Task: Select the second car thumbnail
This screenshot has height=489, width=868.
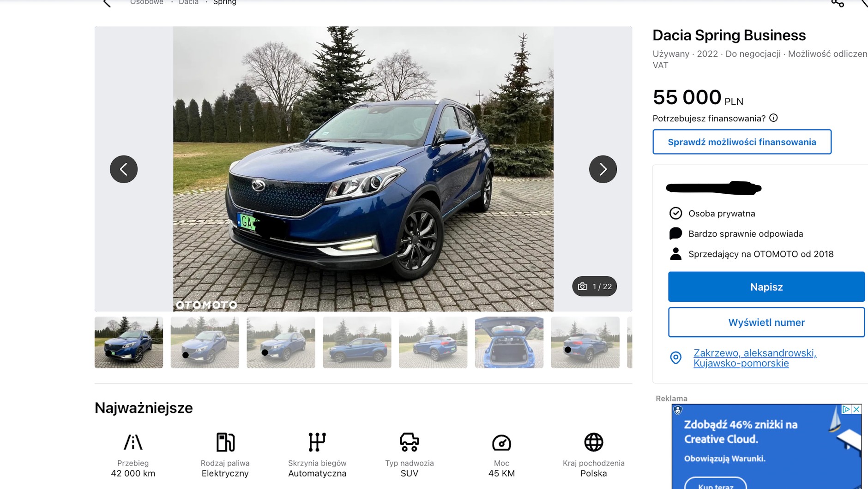Action: click(205, 342)
